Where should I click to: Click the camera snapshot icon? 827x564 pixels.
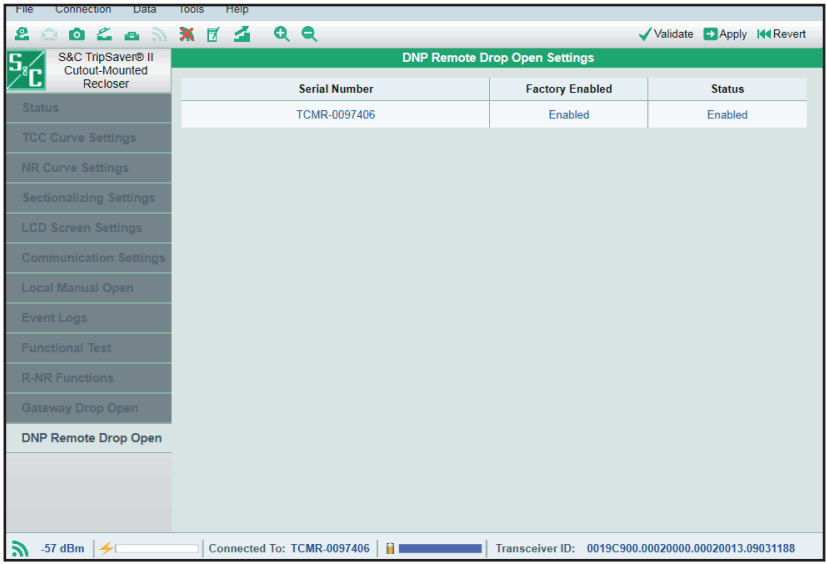tap(77, 35)
